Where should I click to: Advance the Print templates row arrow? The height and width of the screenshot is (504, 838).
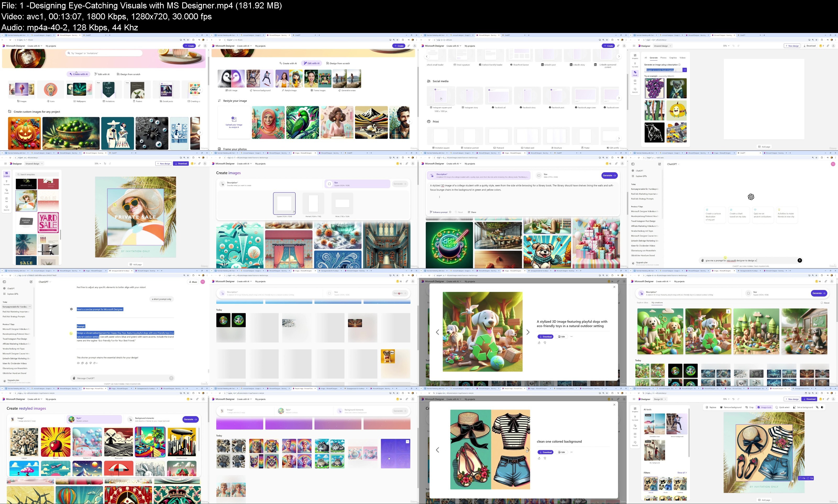coord(619,138)
